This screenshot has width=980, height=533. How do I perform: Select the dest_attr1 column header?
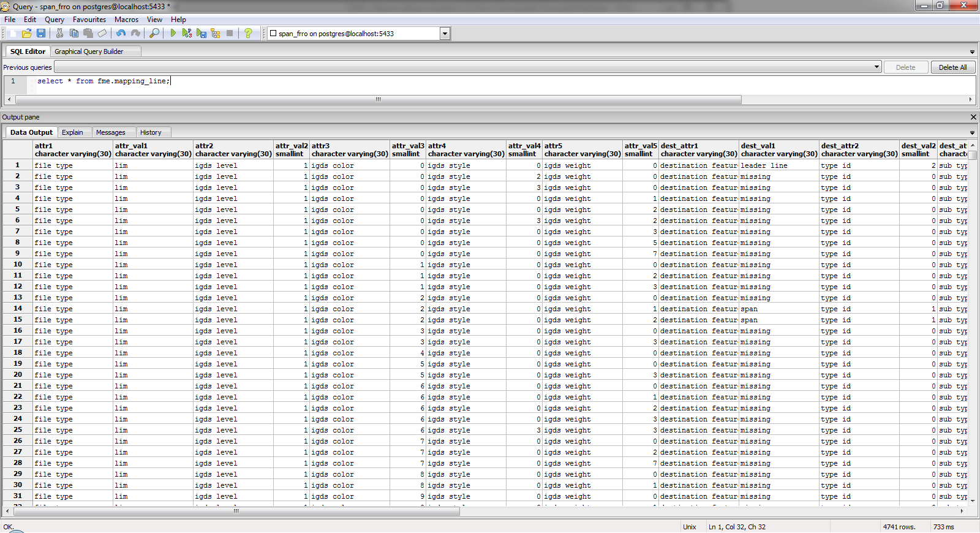pyautogui.click(x=699, y=150)
